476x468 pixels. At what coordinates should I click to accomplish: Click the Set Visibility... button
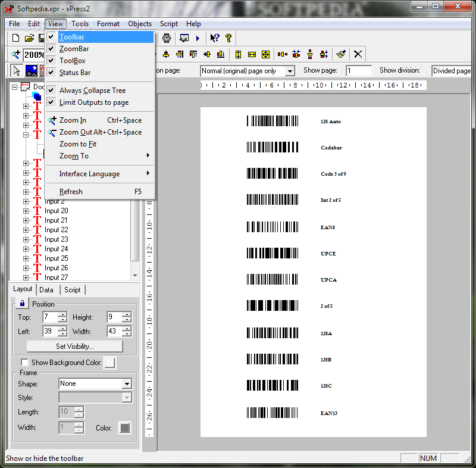(75, 346)
